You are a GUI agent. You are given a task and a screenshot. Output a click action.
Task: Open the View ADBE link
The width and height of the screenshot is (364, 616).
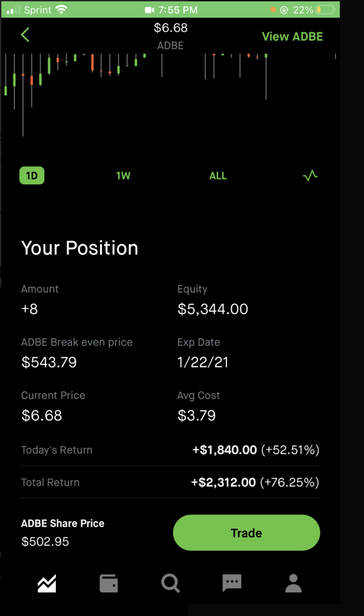point(292,36)
